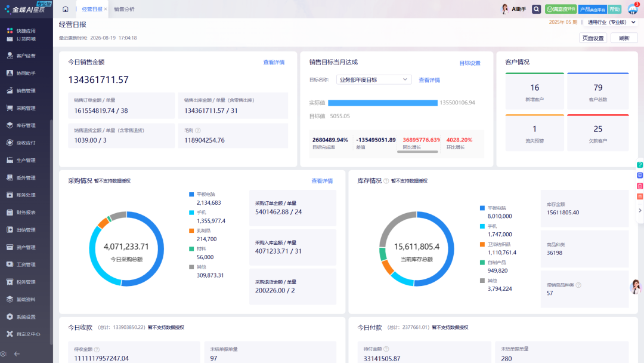644x363 pixels.
Task: Open 出纳管理 sidebar module
Action: (x=22, y=230)
